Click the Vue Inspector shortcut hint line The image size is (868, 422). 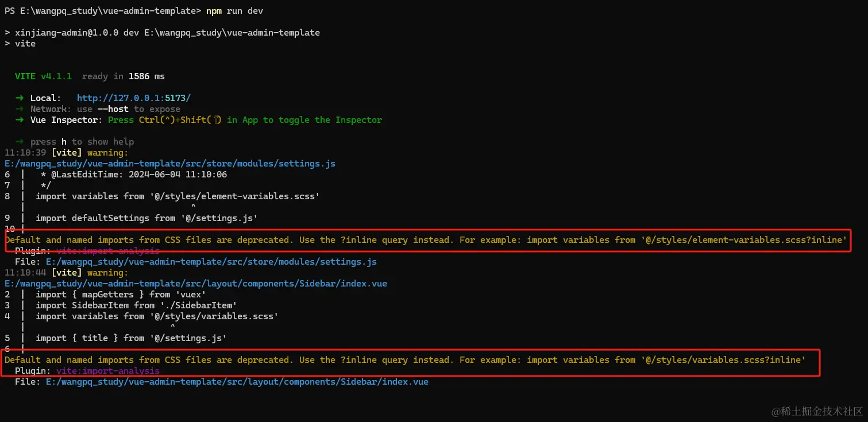198,120
